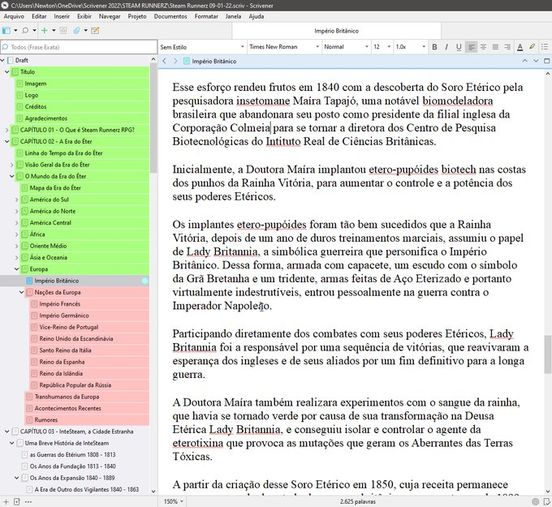Open the Formatar menu
552x507 pixels.
(206, 16)
